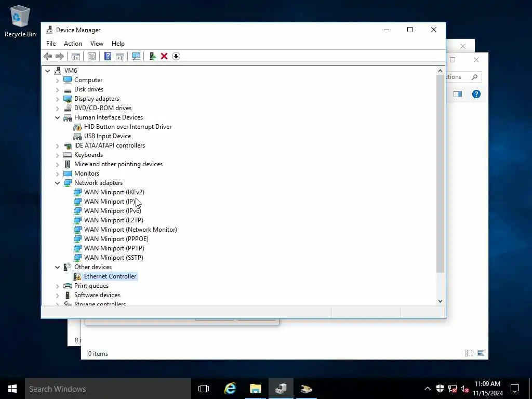
Task: Open the File menu
Action: click(x=51, y=44)
